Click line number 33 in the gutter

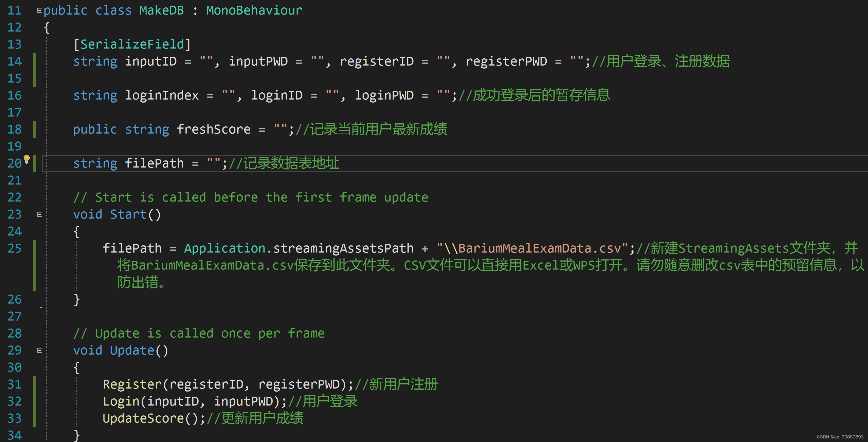15,418
